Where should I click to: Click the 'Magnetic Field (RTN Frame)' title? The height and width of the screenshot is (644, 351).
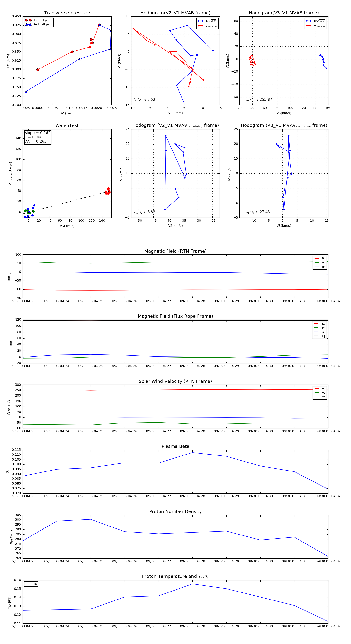click(x=175, y=251)
